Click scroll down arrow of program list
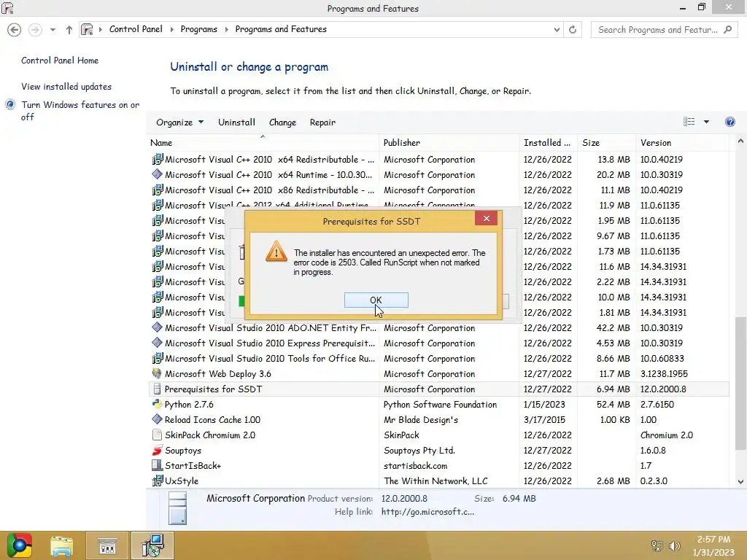Viewport: 747px width, 560px height. tap(740, 481)
